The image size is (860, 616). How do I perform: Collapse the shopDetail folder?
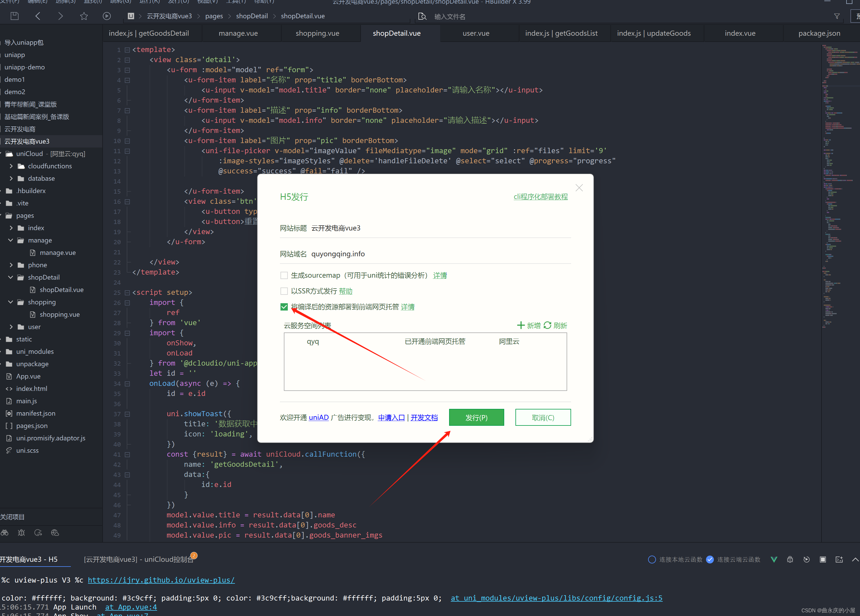pyautogui.click(x=11, y=277)
